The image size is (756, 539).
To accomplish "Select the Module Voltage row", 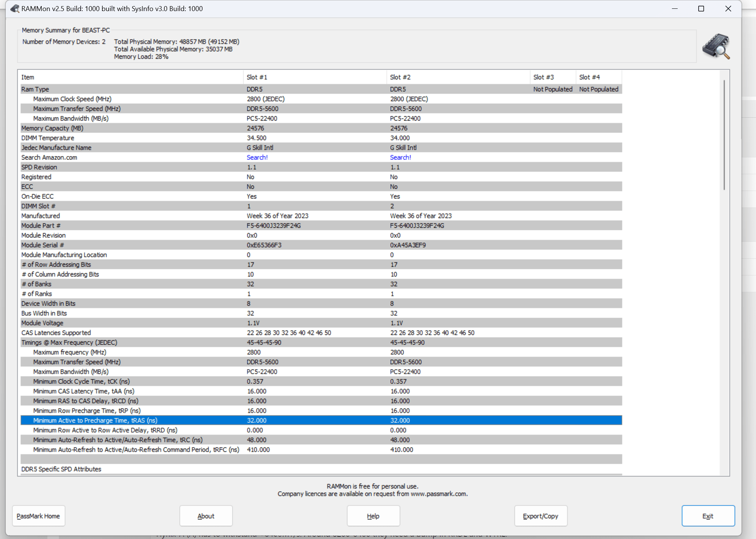I will pos(321,323).
